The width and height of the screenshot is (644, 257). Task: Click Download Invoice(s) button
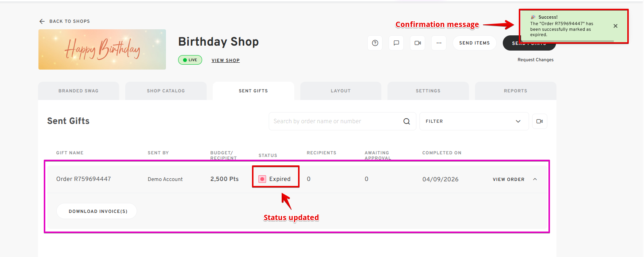[x=98, y=211]
